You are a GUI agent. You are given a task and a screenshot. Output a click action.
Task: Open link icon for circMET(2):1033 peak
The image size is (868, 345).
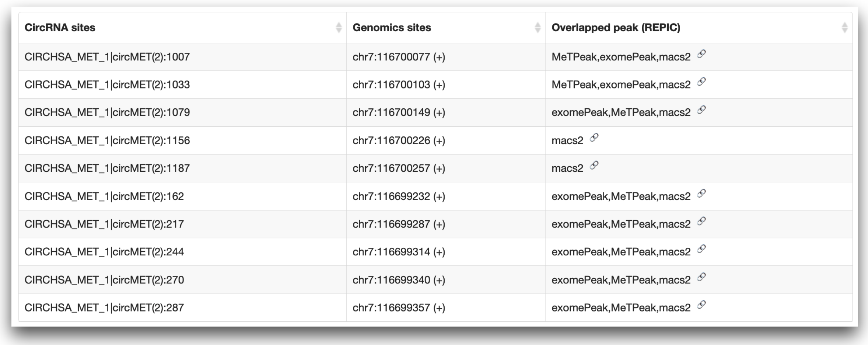[701, 81]
